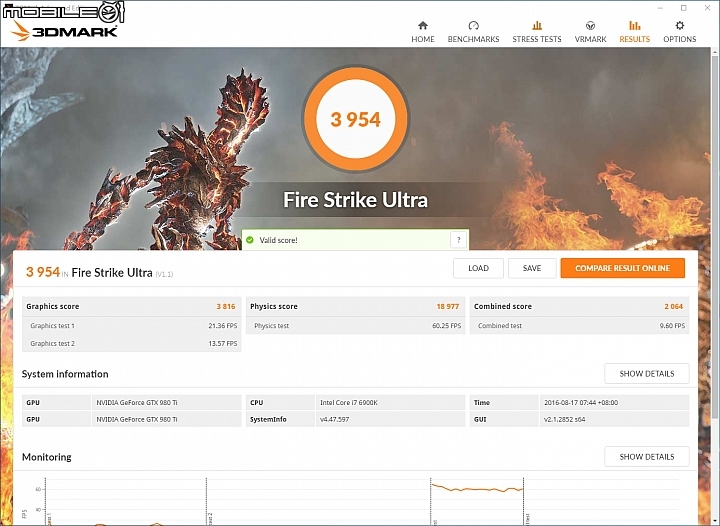Click COMPARE RESULT ONLINE button
Viewport: 720px width, 526px height.
(x=622, y=268)
